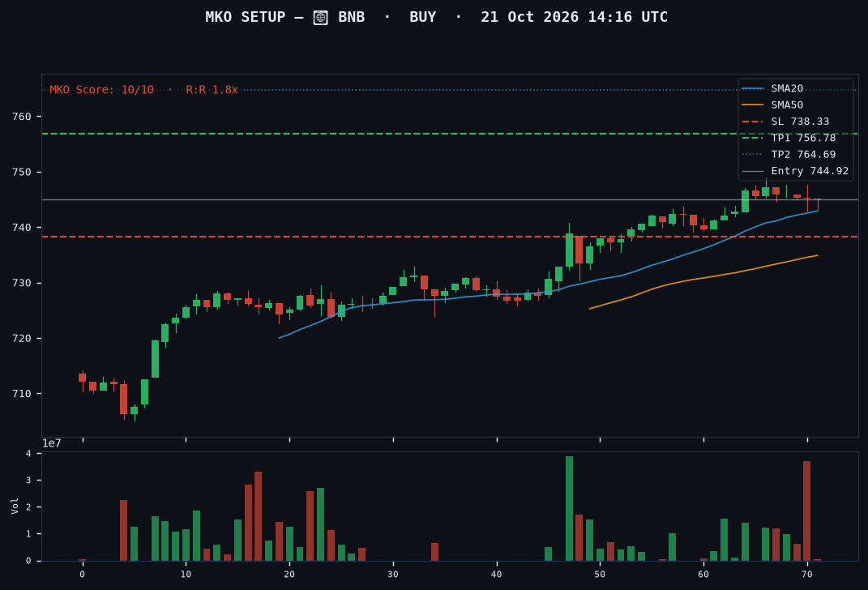The width and height of the screenshot is (868, 590).
Task: Click the BNB coin icon in title
Action: 320,18
